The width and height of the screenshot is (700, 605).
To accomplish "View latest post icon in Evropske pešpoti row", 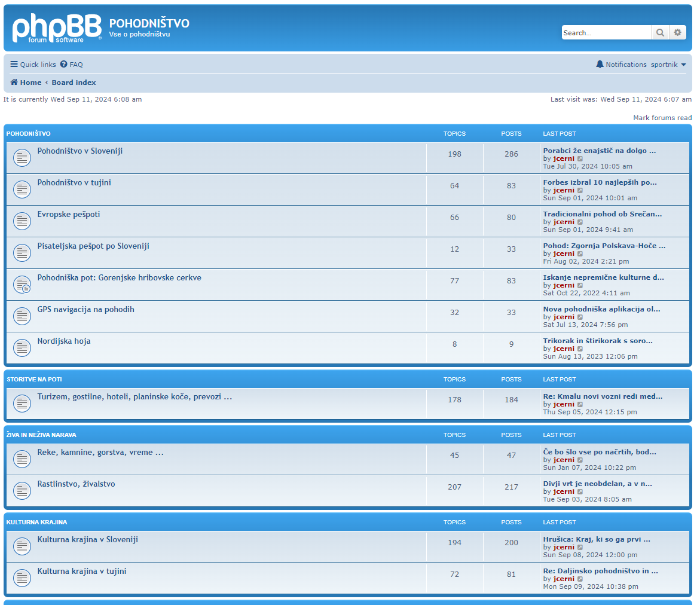I will click(x=580, y=222).
